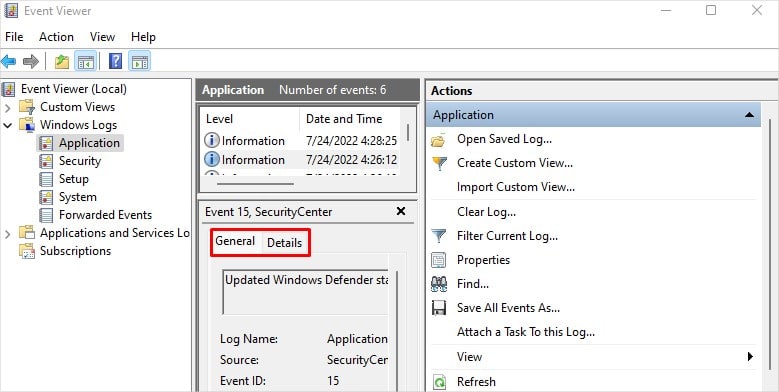Select the Custom Views folder
The image size is (779, 392).
[77, 107]
